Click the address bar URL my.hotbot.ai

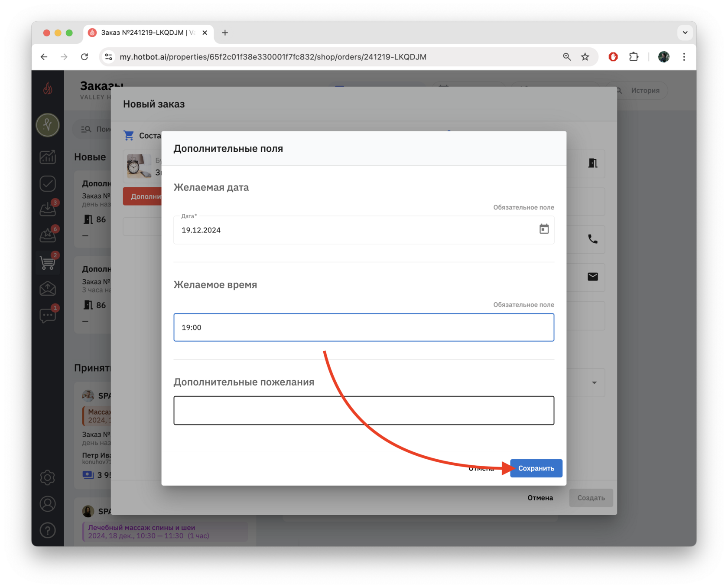tap(273, 57)
